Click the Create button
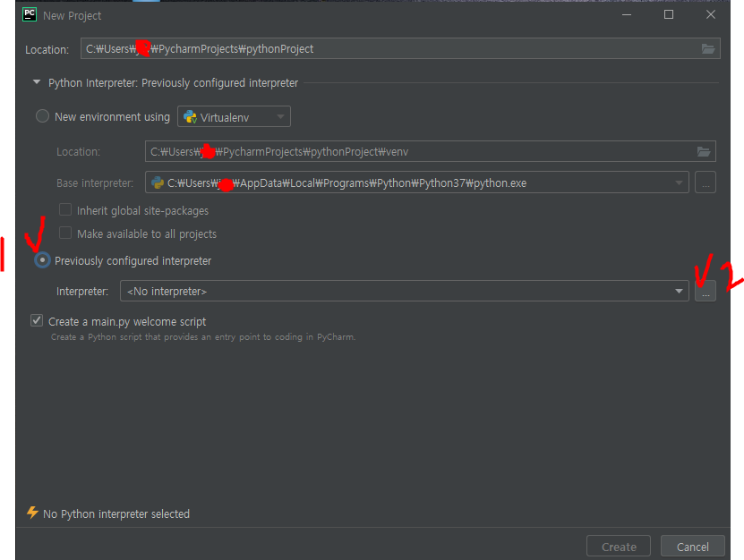Viewport: 744px width, 560px height. (x=619, y=547)
